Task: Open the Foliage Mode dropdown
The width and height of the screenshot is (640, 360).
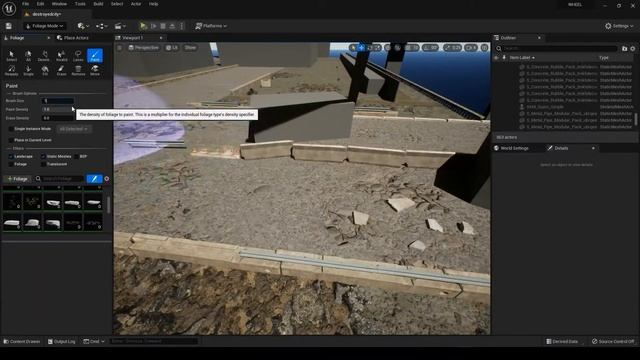Action: 44,26
